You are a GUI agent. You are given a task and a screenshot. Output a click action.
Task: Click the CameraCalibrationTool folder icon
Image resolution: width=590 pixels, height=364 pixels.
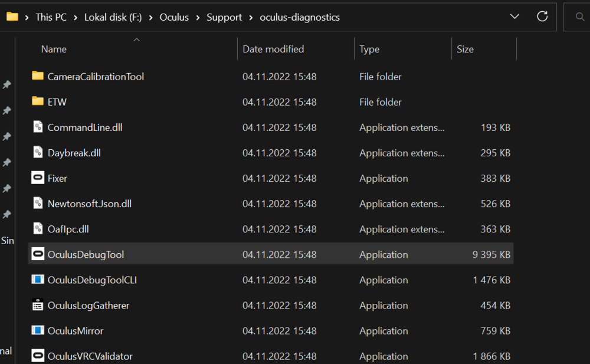[38, 76]
